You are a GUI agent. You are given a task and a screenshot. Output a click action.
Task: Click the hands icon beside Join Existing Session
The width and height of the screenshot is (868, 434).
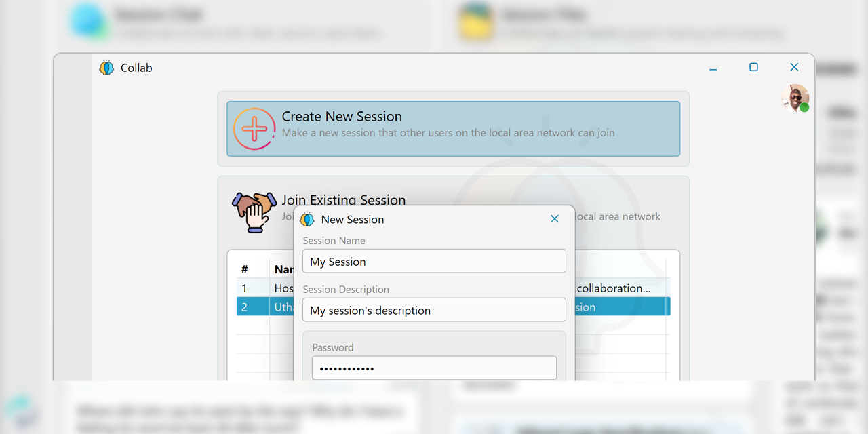click(x=254, y=212)
